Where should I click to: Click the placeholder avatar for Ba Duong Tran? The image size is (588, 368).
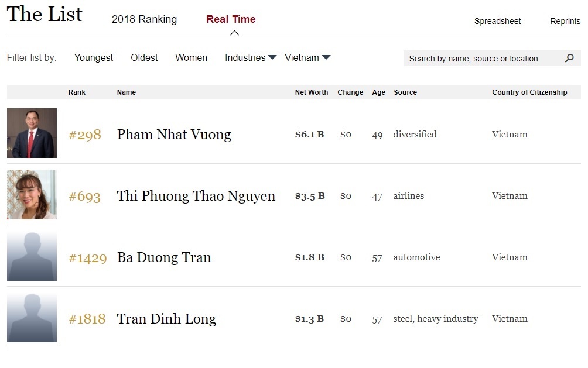coord(32,256)
